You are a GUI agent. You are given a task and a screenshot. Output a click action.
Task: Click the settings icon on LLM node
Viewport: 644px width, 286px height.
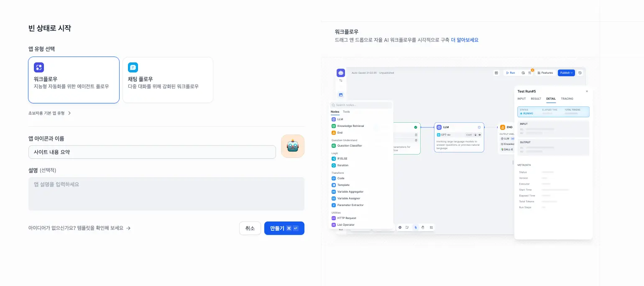[479, 127]
